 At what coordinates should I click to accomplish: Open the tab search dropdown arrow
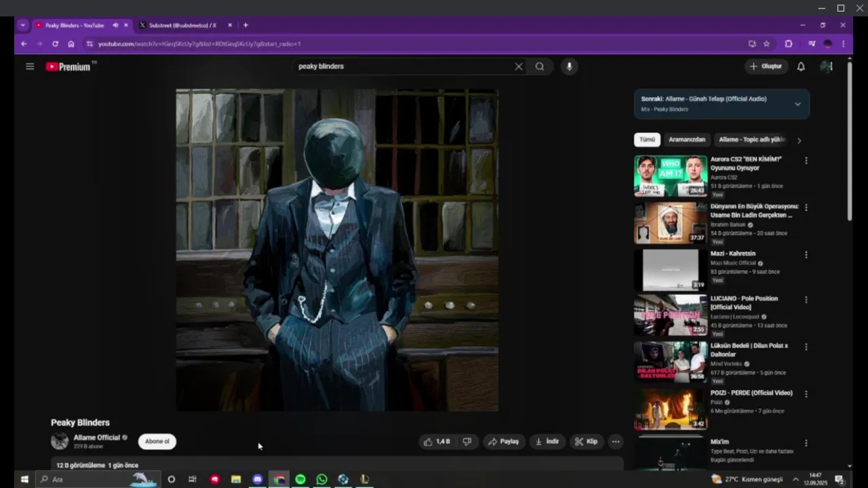click(23, 25)
